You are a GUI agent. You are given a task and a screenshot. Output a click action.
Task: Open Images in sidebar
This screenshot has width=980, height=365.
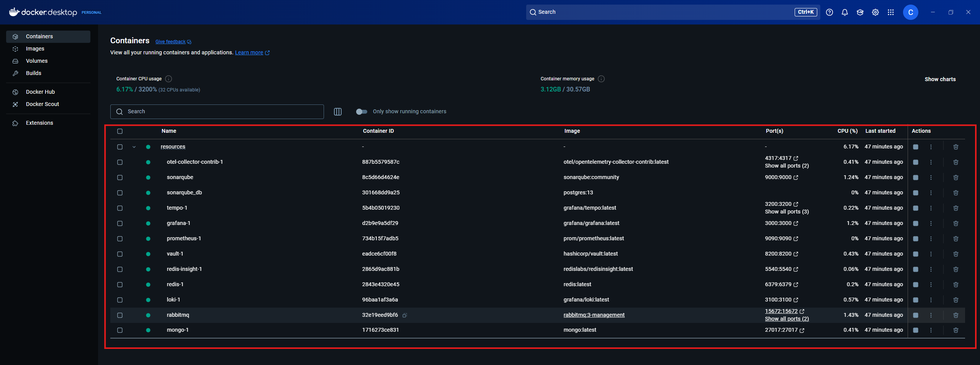48,49
